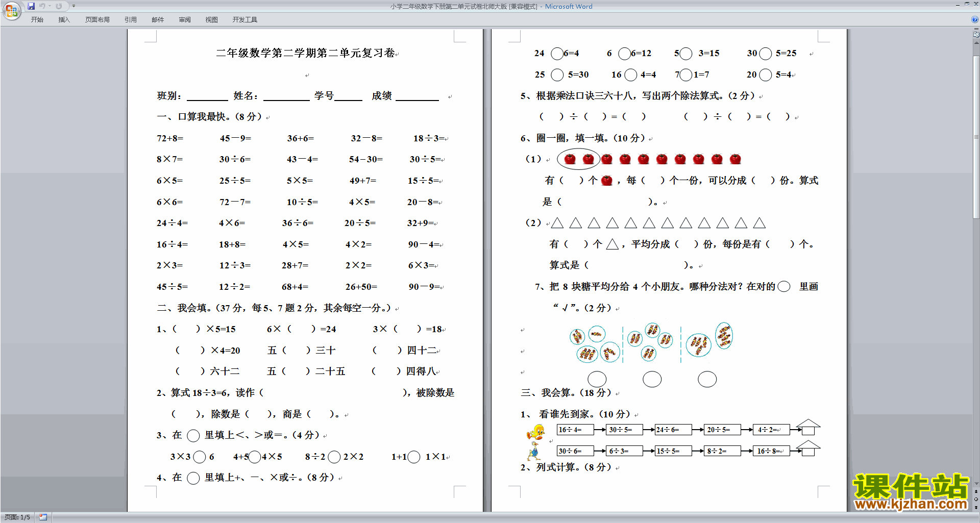This screenshot has width=980, height=523.
Task: Click the equation 45÷5=
Action: (172, 287)
